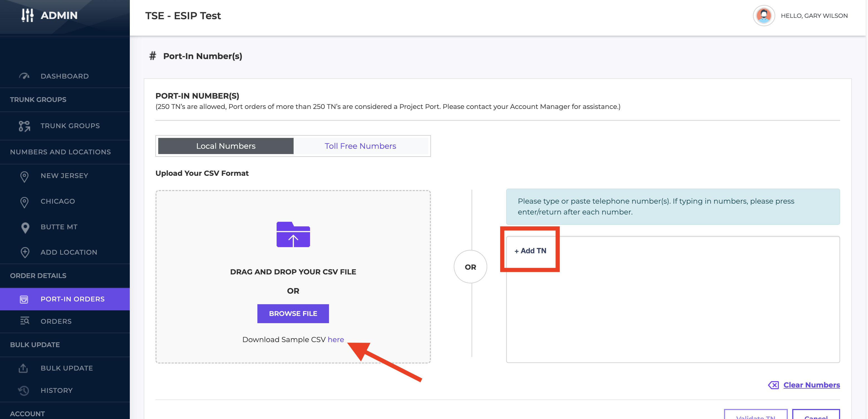This screenshot has width=868, height=419.
Task: Click the Add Location plus pin icon
Action: point(25,252)
